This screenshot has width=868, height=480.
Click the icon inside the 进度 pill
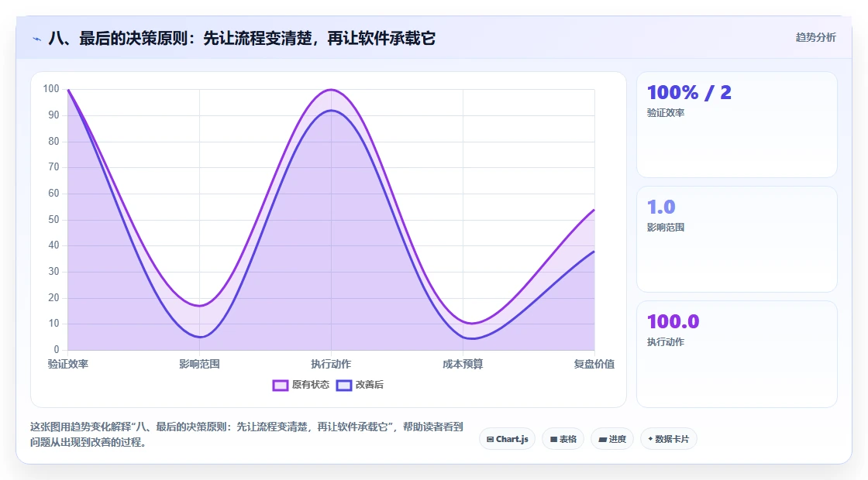click(603, 440)
